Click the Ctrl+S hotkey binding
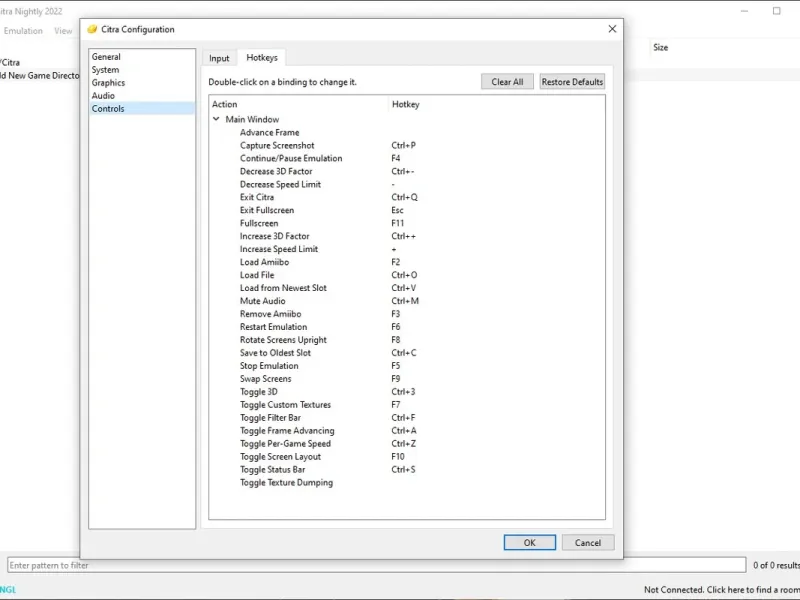The width and height of the screenshot is (800, 600). (x=404, y=469)
